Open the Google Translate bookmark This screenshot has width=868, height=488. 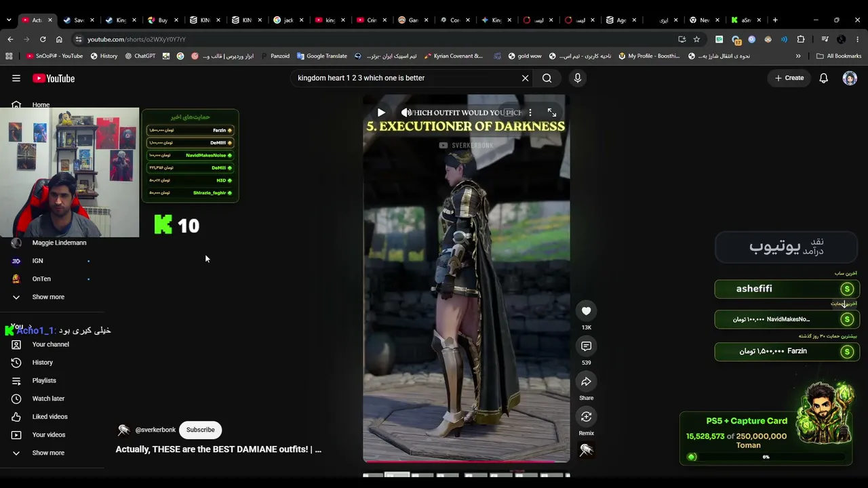point(321,56)
